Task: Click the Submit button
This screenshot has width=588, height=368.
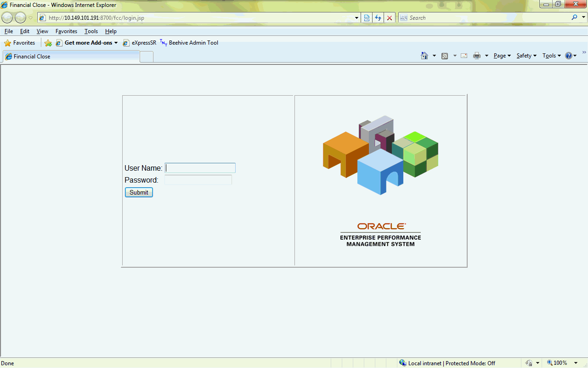Action: [x=139, y=192]
